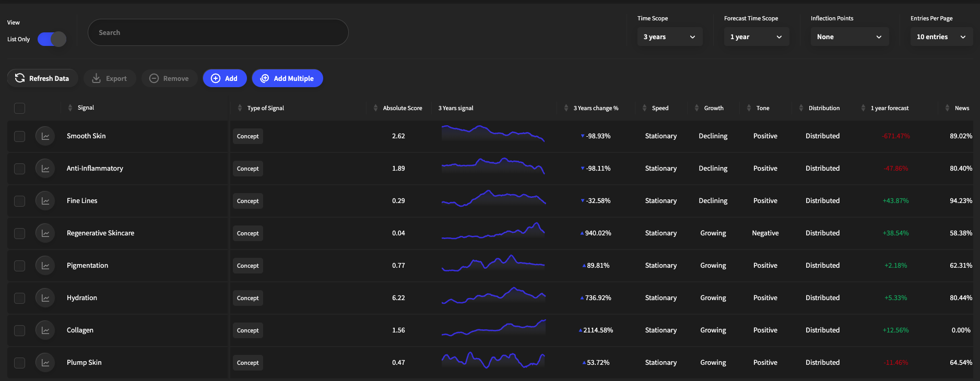The width and height of the screenshot is (980, 381).
Task: Click the sort arrows next to Signal header
Action: tap(70, 108)
